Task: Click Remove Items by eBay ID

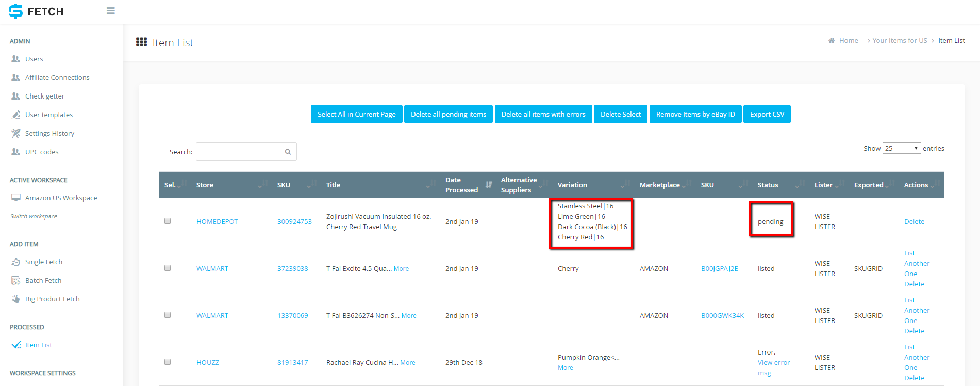Action: click(695, 114)
